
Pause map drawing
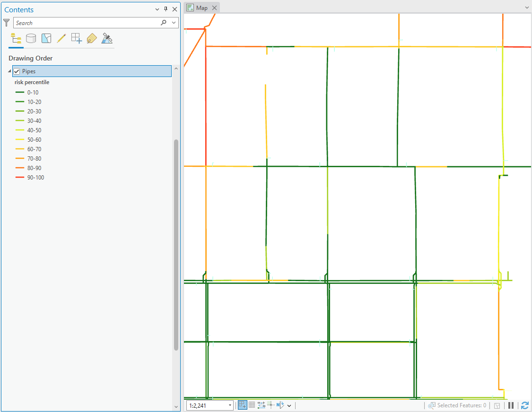point(511,405)
